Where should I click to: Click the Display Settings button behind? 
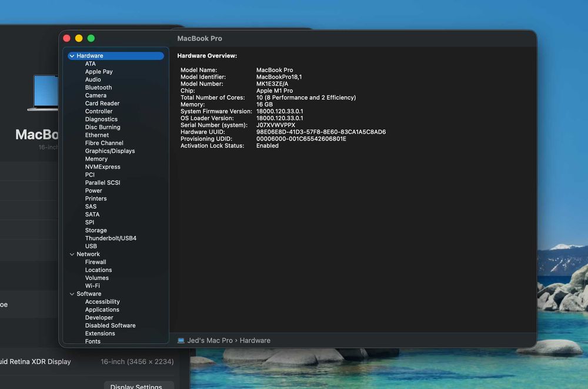click(139, 385)
